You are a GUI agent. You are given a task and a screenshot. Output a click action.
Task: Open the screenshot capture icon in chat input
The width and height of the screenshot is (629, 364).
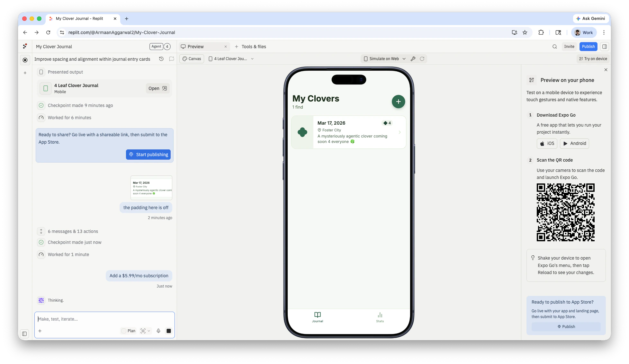(x=143, y=331)
